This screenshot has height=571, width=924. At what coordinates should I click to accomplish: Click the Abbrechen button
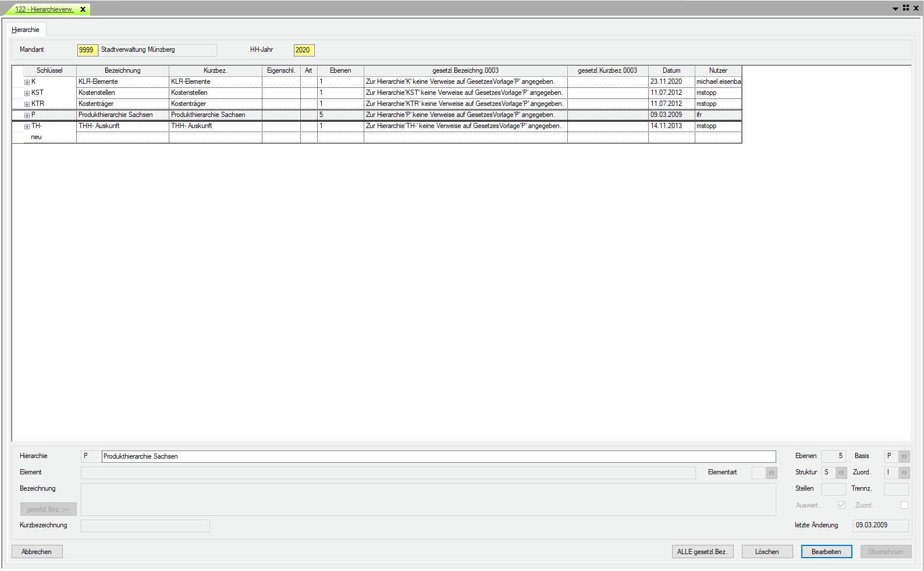click(37, 552)
